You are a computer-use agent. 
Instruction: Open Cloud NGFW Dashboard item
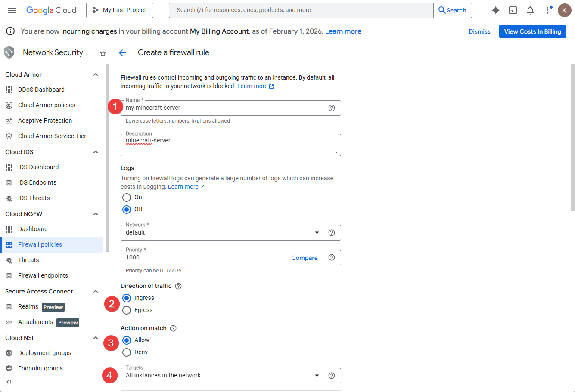click(x=52, y=229)
